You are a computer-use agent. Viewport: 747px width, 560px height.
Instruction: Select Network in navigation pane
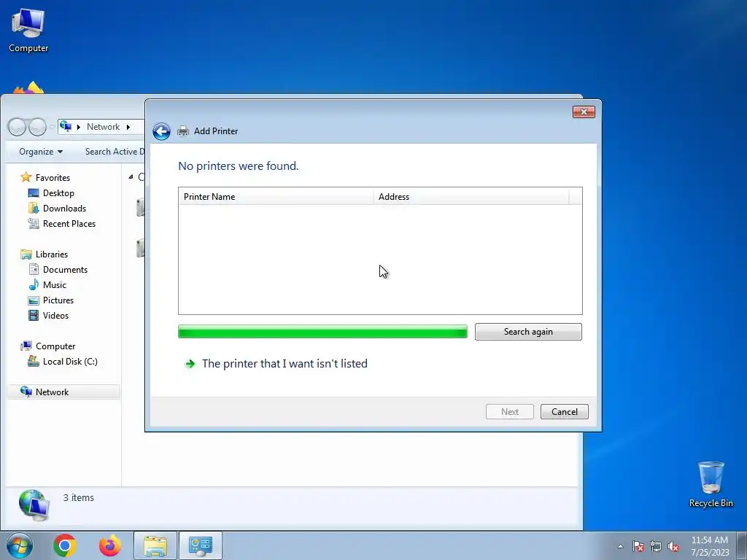click(x=52, y=392)
